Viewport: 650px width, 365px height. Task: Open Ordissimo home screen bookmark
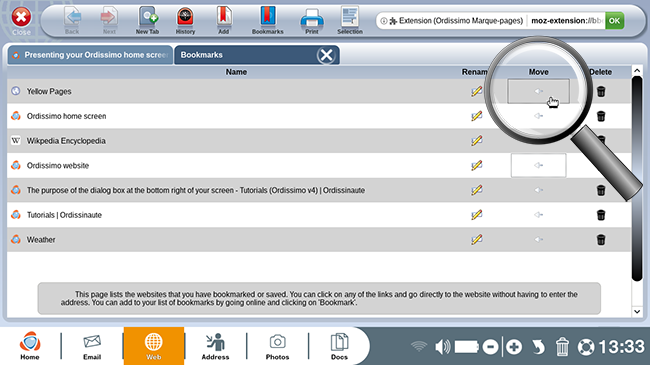click(66, 116)
